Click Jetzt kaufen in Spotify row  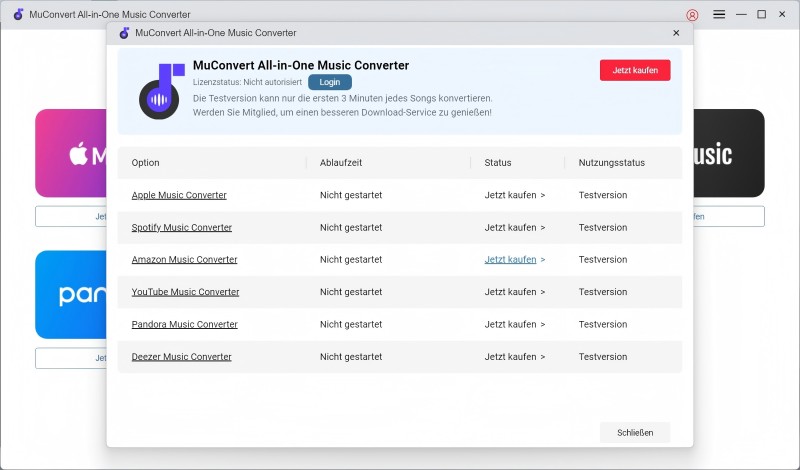pos(515,227)
